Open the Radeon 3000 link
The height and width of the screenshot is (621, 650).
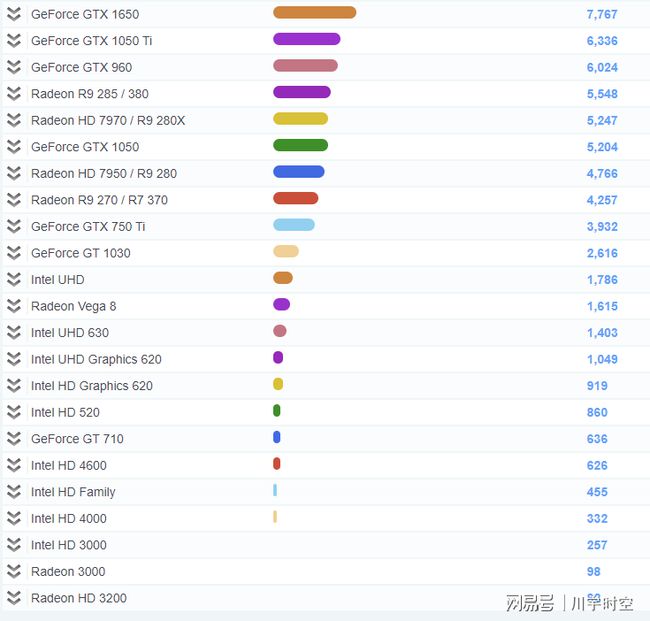[x=68, y=571]
